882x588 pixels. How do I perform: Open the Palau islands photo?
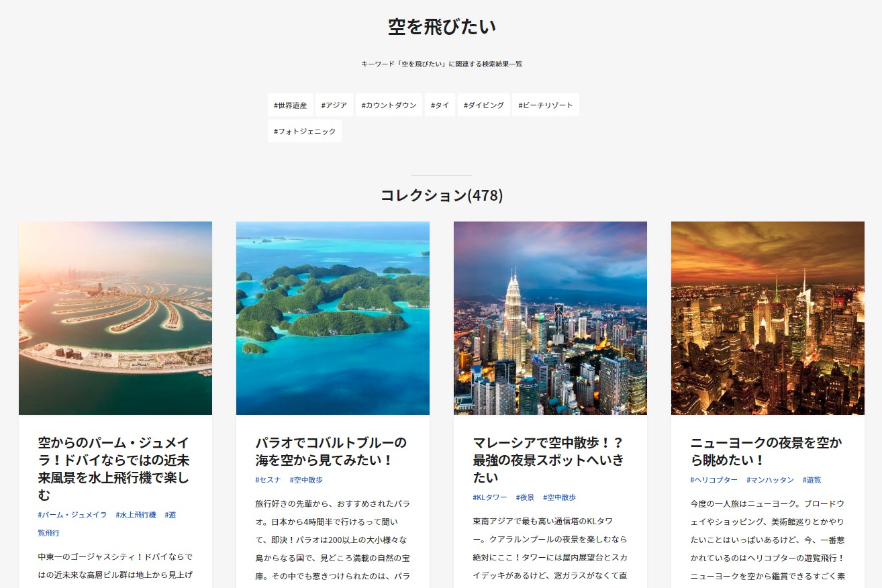coord(333,318)
